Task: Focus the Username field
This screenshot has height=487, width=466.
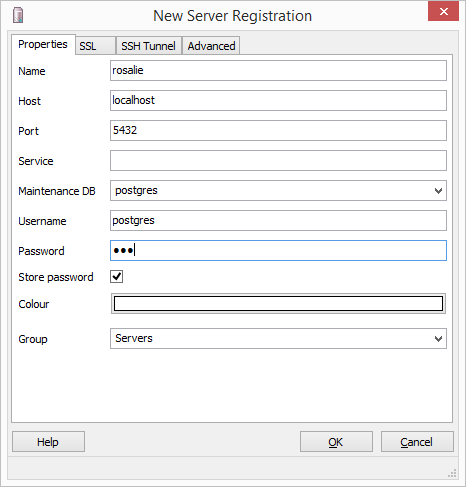Action: pyautogui.click(x=278, y=220)
